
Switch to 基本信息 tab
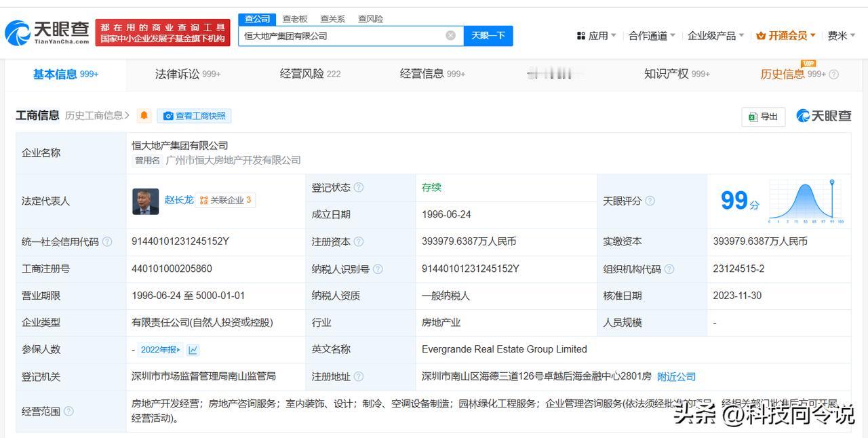point(66,75)
